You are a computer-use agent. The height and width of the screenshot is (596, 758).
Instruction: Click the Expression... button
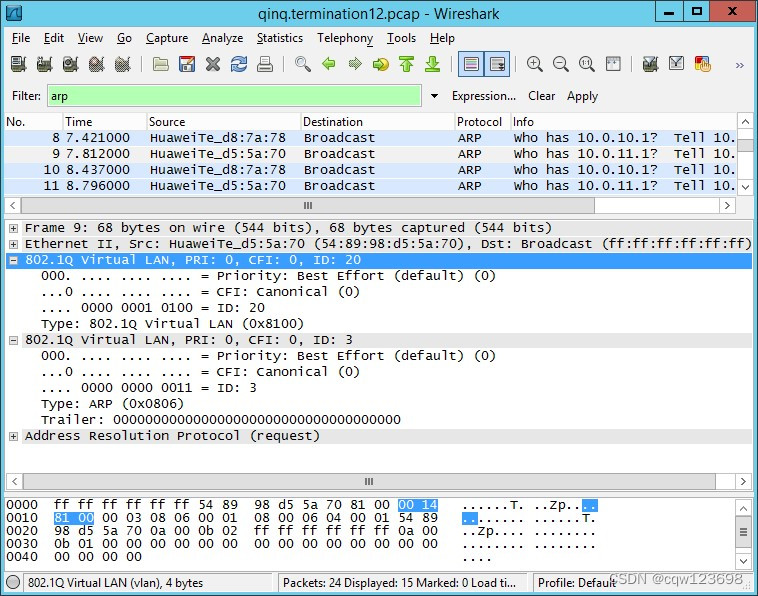[x=484, y=96]
